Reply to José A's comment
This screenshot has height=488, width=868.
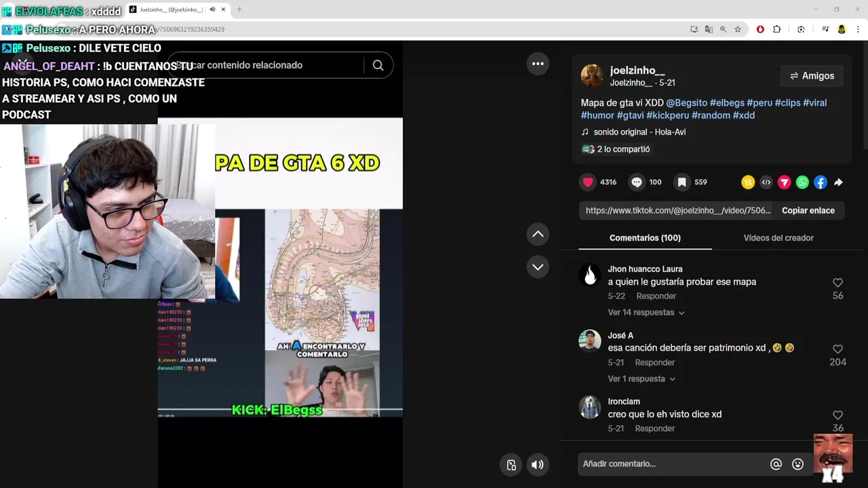coord(654,363)
